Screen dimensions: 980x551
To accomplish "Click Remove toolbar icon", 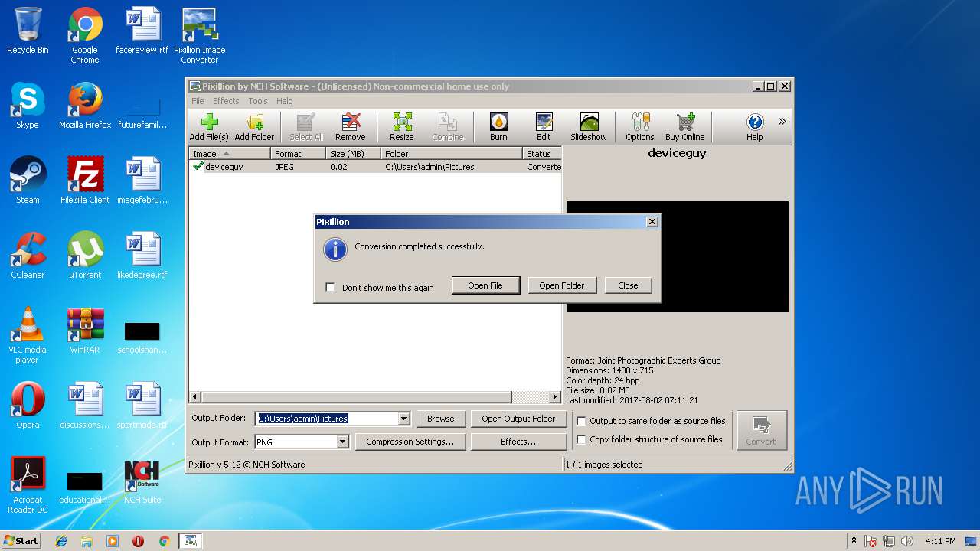I will (350, 127).
